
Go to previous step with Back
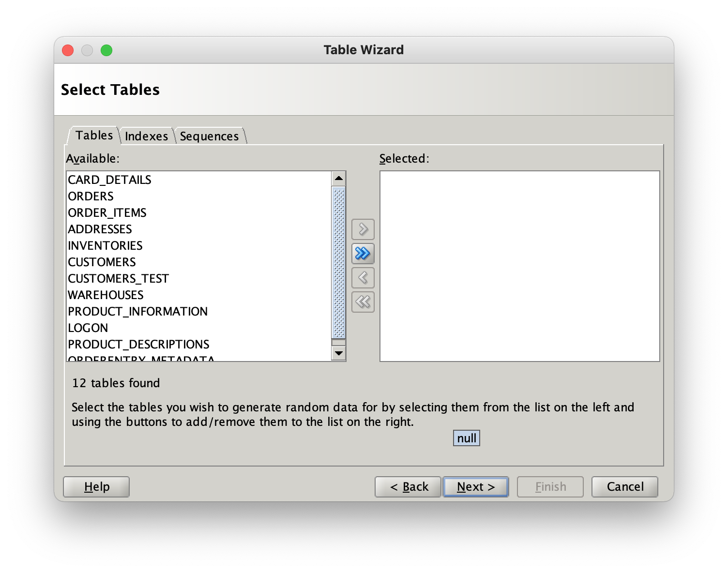coord(408,486)
